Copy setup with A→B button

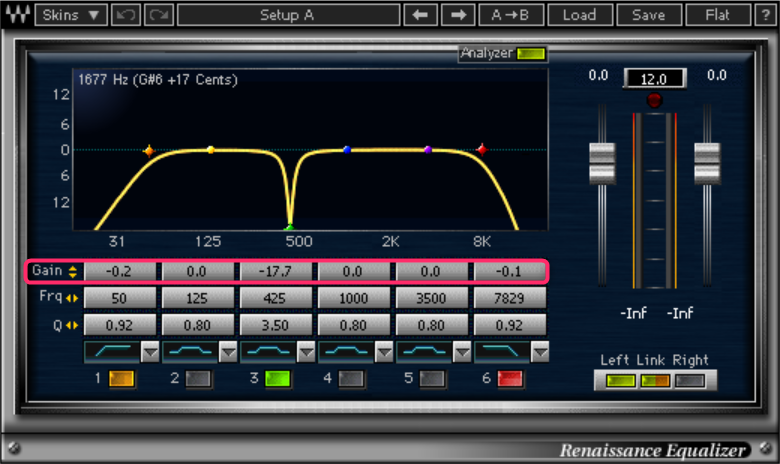510,15
